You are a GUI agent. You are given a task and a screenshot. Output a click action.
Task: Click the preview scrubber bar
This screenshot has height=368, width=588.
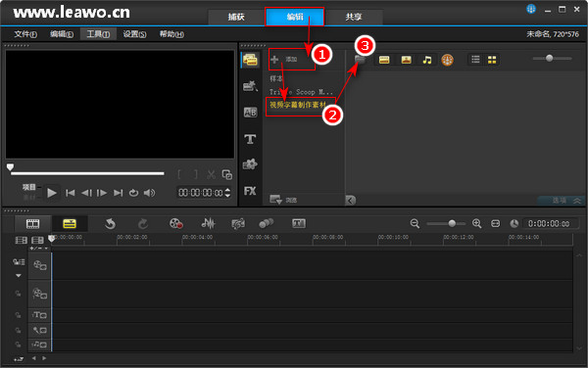point(87,173)
